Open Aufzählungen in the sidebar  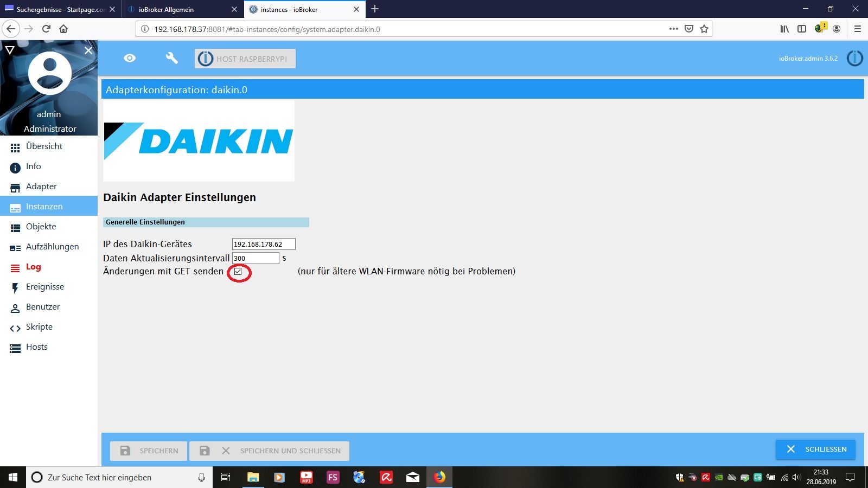pos(49,247)
